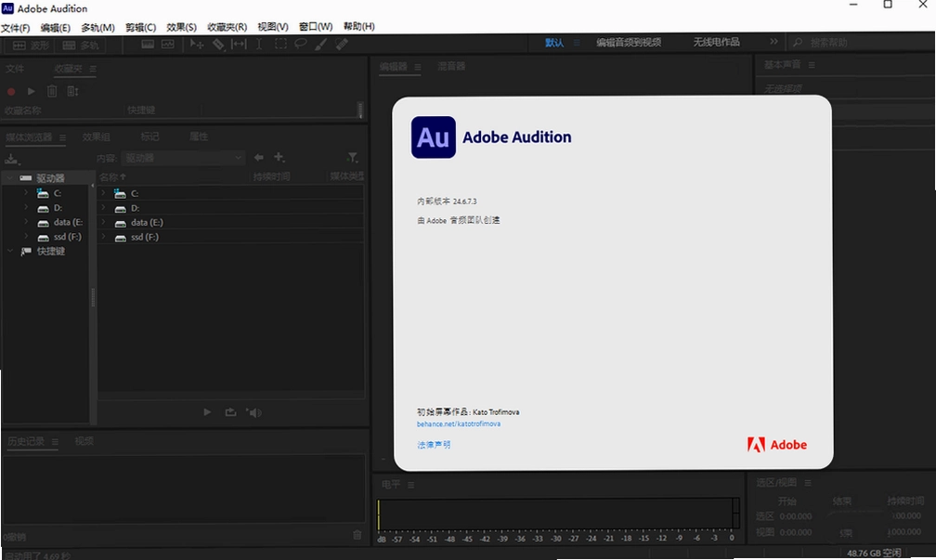The image size is (936, 560).
Task: Show the Spectral Pitch Display
Action: click(168, 45)
